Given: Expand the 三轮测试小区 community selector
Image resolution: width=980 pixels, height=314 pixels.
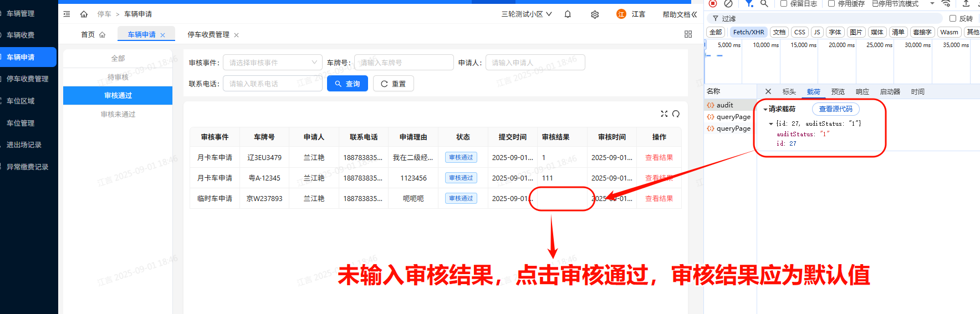Looking at the screenshot, I should 526,14.
